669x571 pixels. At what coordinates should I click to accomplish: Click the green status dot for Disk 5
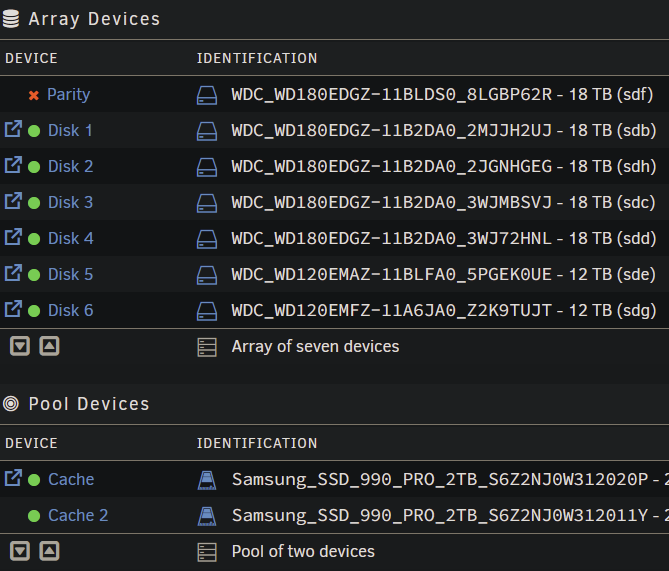pos(34,275)
